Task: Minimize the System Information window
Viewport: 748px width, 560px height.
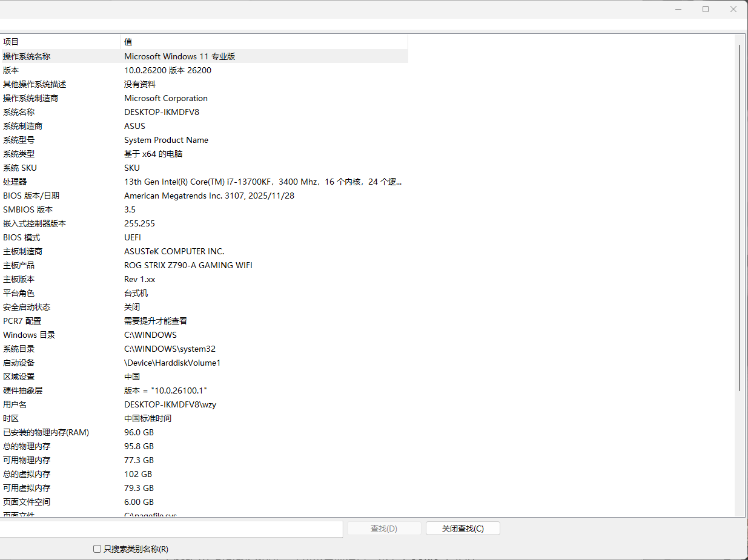Action: [x=678, y=9]
